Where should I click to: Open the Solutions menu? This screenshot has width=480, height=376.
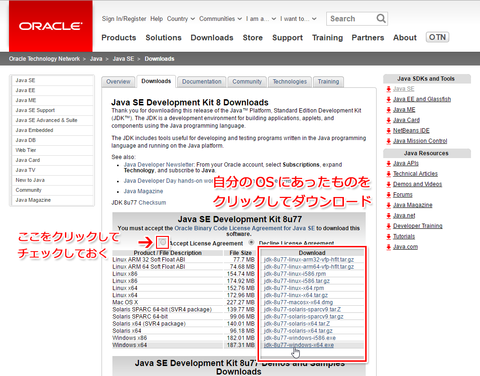(x=163, y=38)
